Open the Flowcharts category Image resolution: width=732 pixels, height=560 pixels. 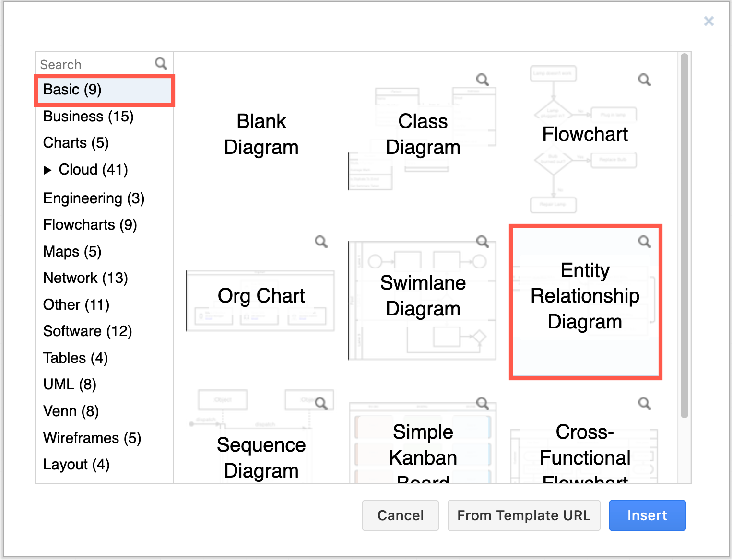pyautogui.click(x=90, y=224)
